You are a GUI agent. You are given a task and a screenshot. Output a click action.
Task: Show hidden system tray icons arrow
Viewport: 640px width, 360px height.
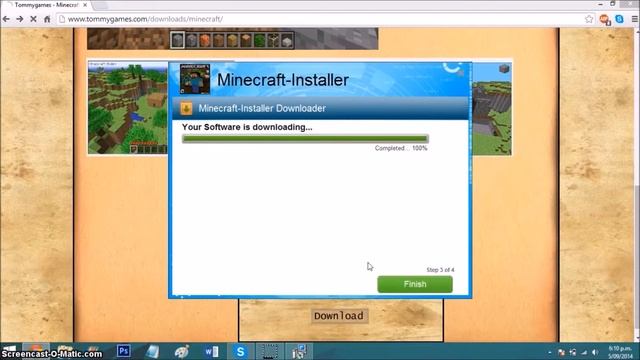[x=550, y=352]
